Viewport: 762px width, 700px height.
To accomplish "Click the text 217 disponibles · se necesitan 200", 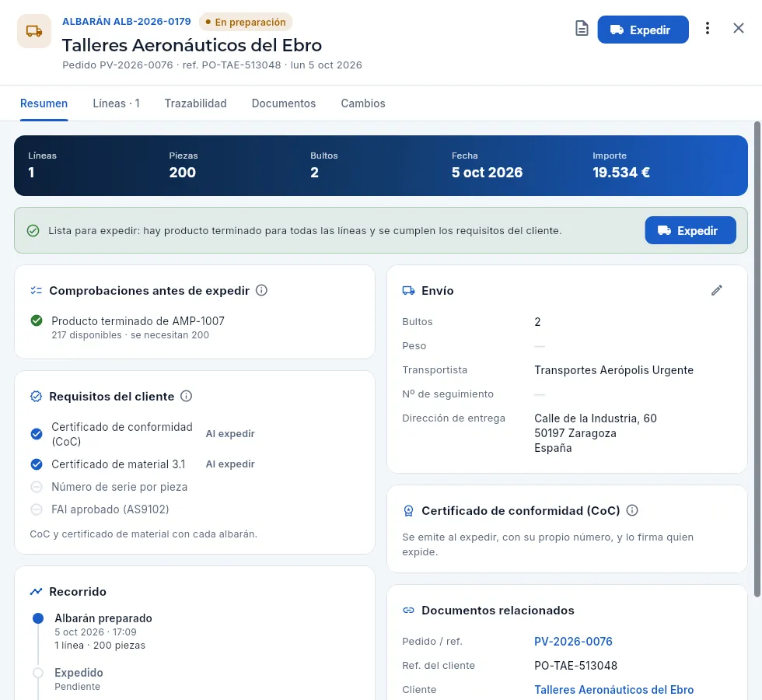I will 131,335.
